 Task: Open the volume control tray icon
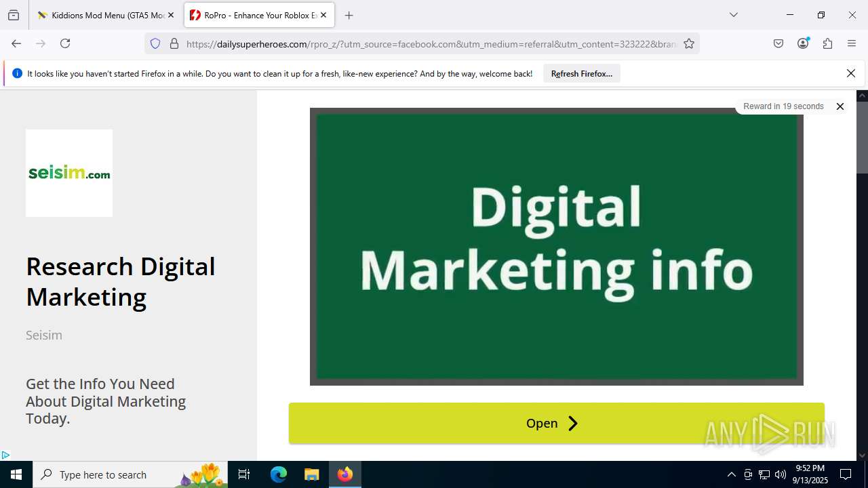click(781, 474)
